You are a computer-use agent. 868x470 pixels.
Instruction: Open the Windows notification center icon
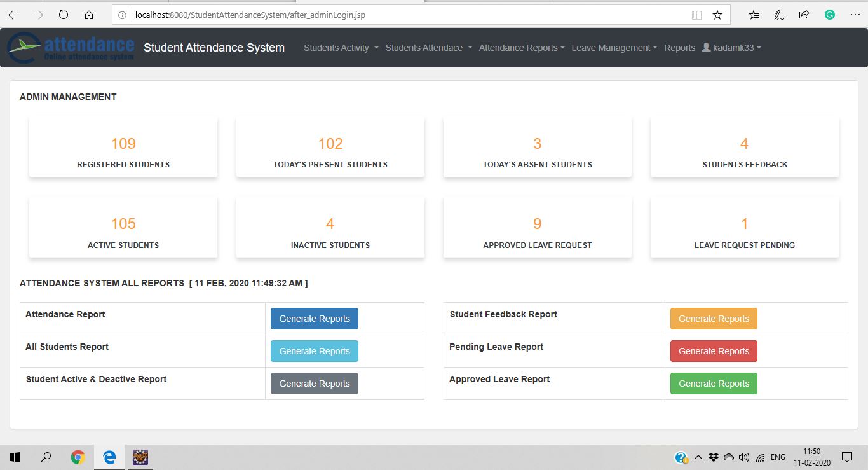pos(846,457)
